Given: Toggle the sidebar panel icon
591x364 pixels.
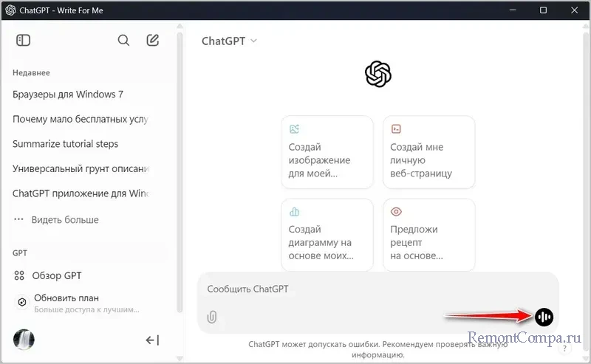Looking at the screenshot, I should (23, 41).
